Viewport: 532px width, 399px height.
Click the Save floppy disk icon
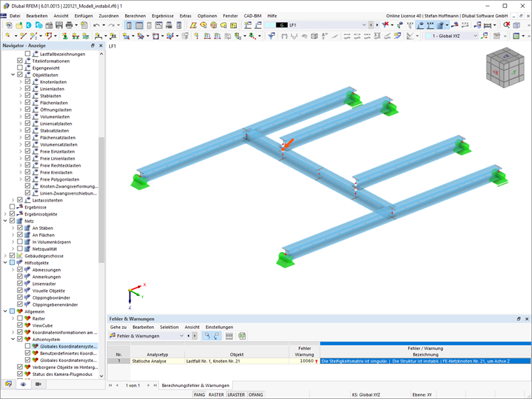point(59,25)
